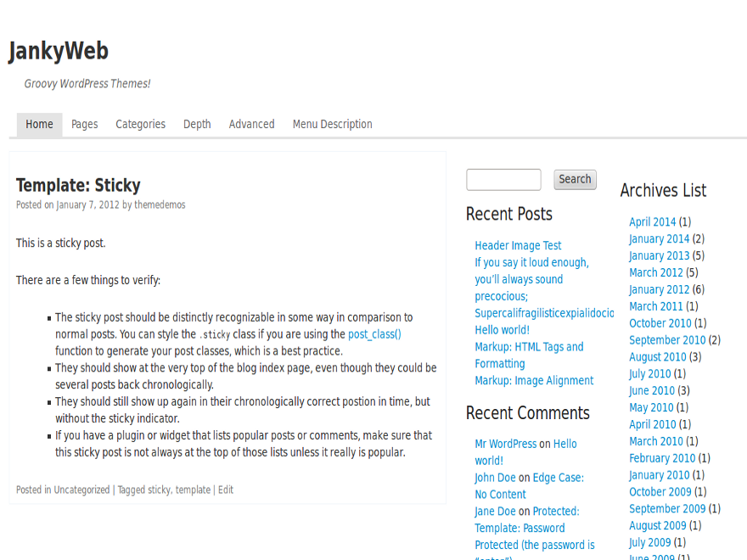
Task: Open the Hello world! recent post
Action: pos(502,330)
